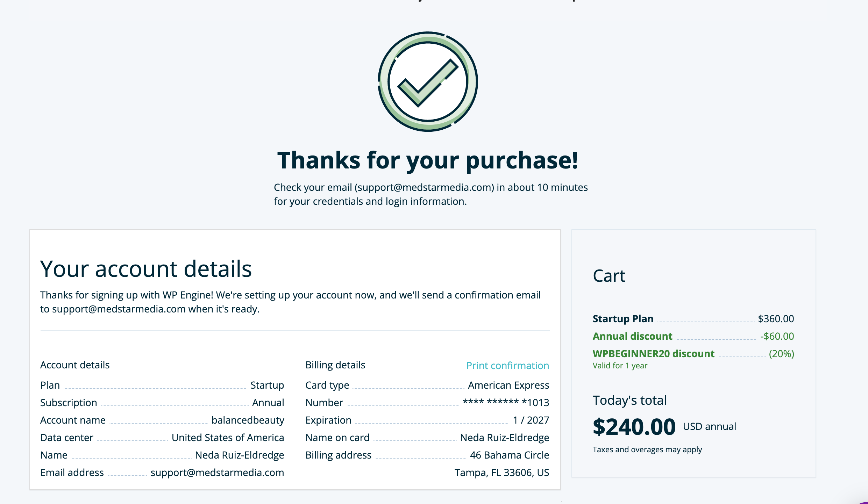
Task: Click the Annual discount line item
Action: click(x=693, y=336)
